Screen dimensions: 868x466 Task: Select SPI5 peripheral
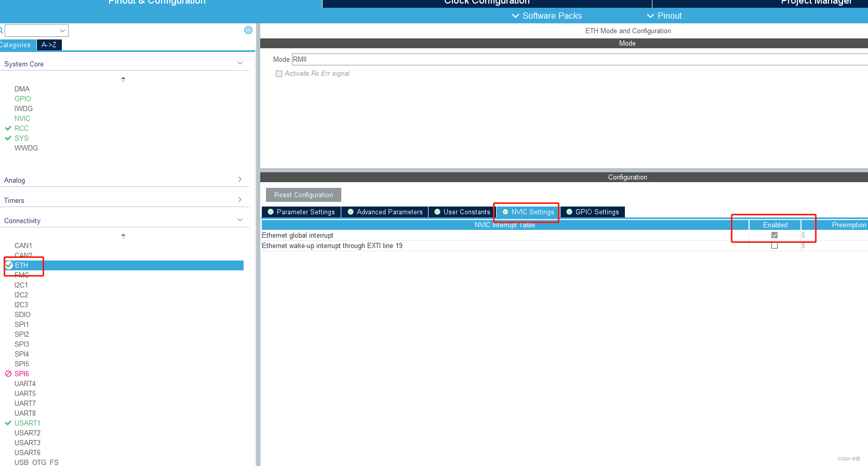22,364
